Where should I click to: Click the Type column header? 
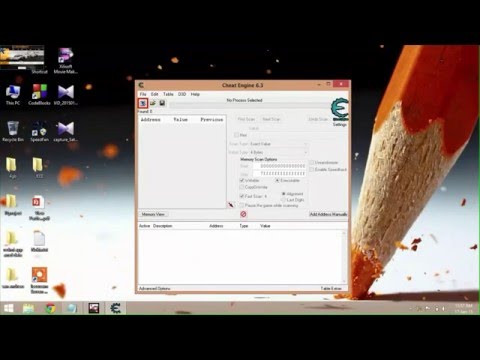click(244, 226)
